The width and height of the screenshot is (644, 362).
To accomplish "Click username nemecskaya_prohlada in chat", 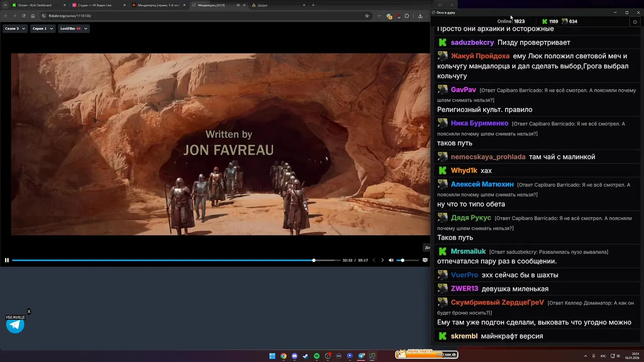I will pyautogui.click(x=488, y=157).
